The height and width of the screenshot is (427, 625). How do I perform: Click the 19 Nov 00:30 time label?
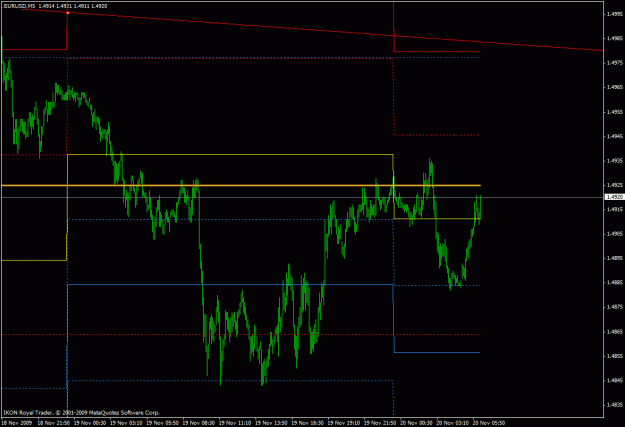click(x=90, y=423)
